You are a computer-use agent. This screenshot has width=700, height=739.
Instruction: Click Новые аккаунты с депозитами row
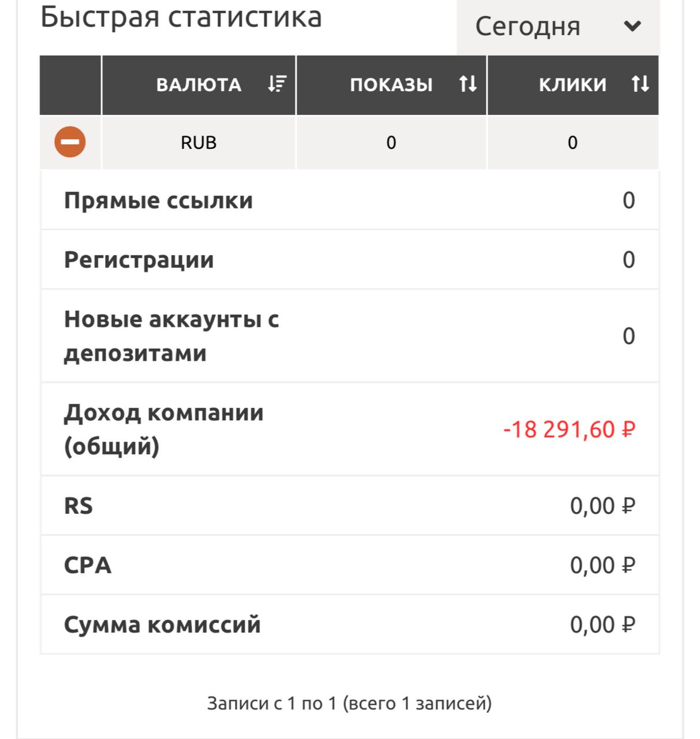(x=350, y=335)
